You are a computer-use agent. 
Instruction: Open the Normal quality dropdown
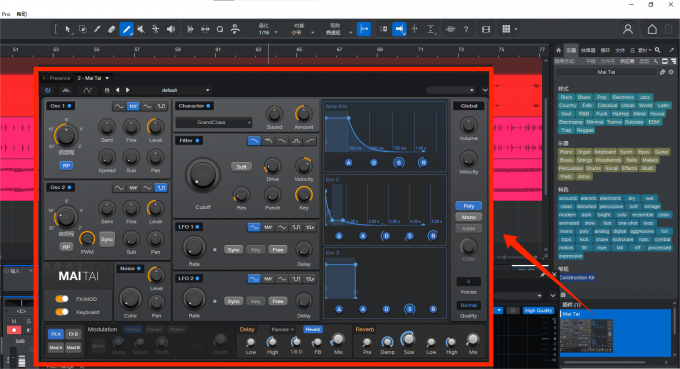[x=468, y=305]
